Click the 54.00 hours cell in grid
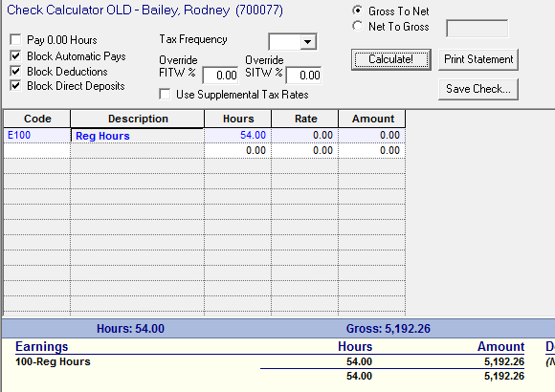Viewport: 555px width, 392px height. click(238, 136)
